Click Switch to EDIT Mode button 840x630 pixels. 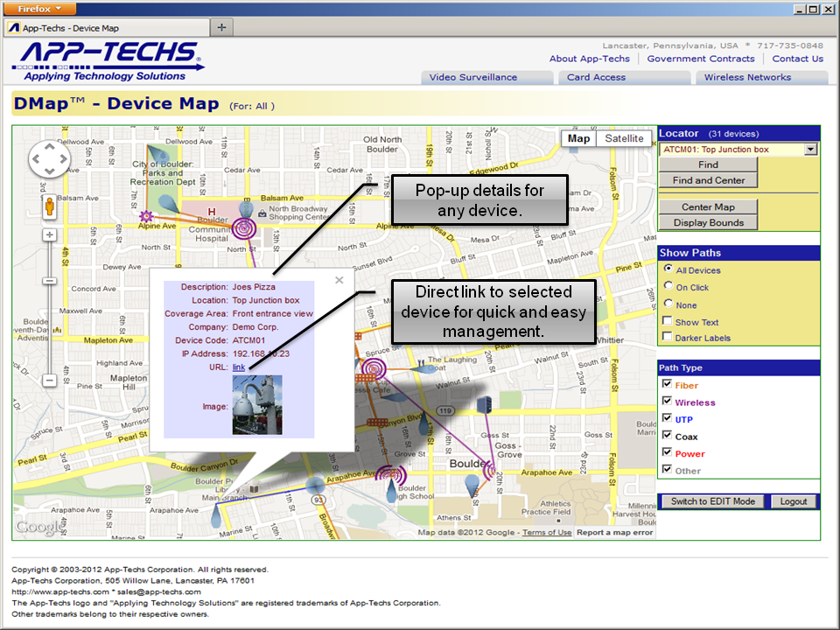(x=712, y=501)
